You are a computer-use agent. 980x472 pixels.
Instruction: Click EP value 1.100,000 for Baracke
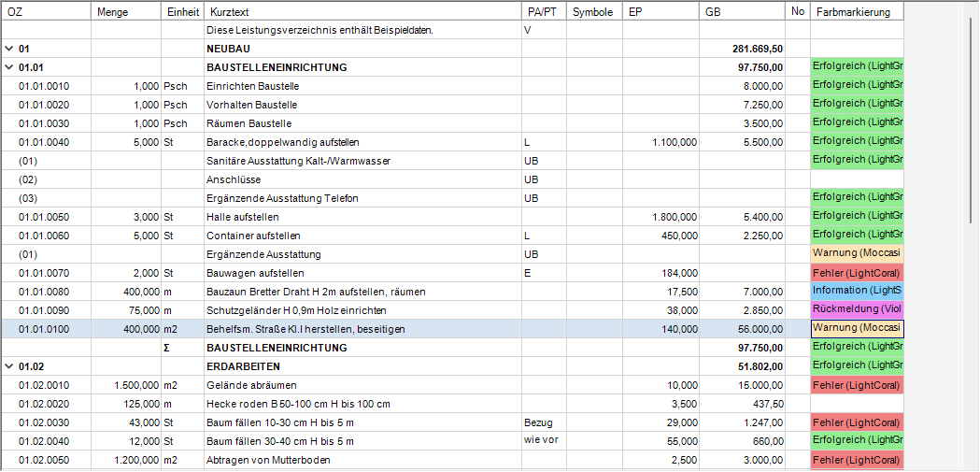(x=675, y=143)
